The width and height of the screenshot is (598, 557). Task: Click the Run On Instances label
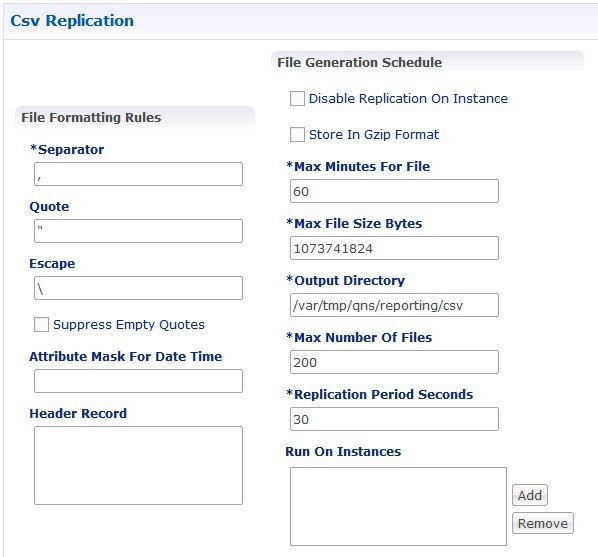(343, 451)
